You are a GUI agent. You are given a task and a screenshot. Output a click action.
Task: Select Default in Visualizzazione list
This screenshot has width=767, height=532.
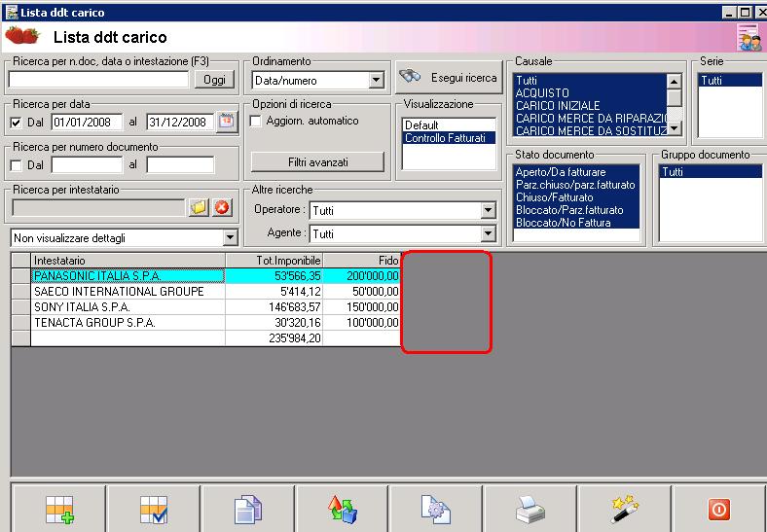(x=449, y=125)
